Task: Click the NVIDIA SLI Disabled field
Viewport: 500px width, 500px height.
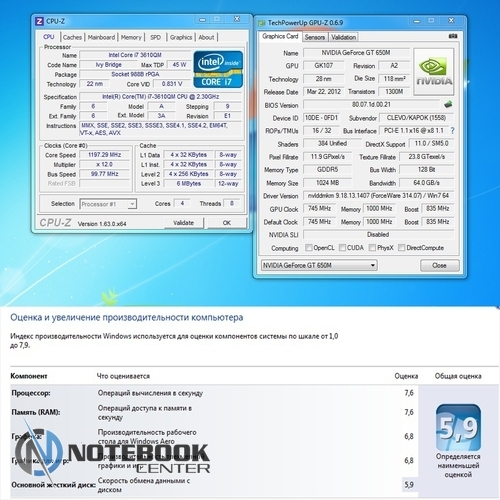Action: pyautogui.click(x=378, y=235)
